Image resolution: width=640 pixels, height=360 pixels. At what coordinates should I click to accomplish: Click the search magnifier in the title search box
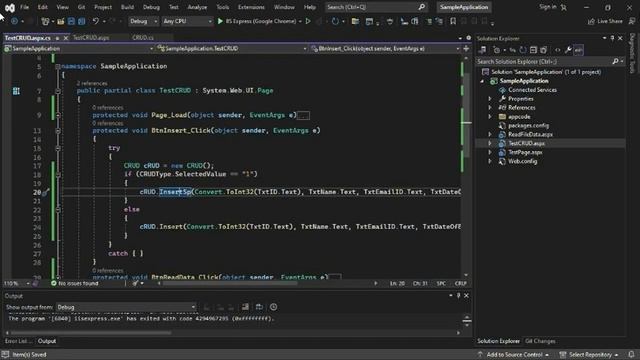[422, 7]
